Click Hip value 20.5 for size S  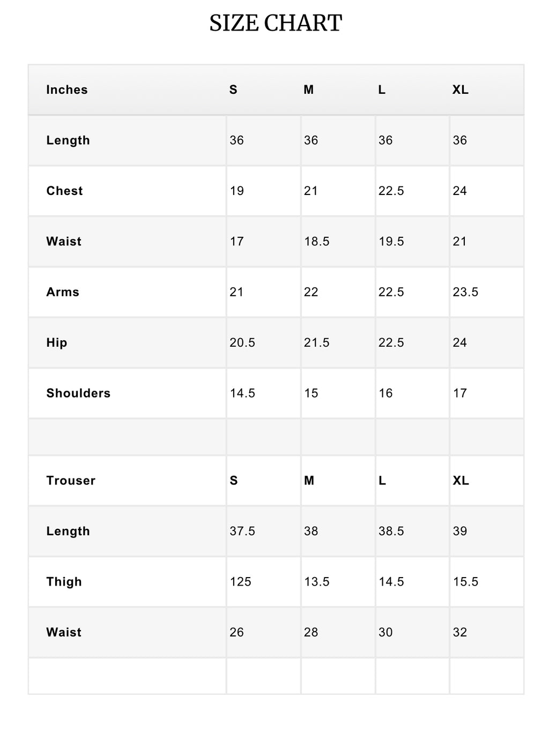tap(242, 343)
